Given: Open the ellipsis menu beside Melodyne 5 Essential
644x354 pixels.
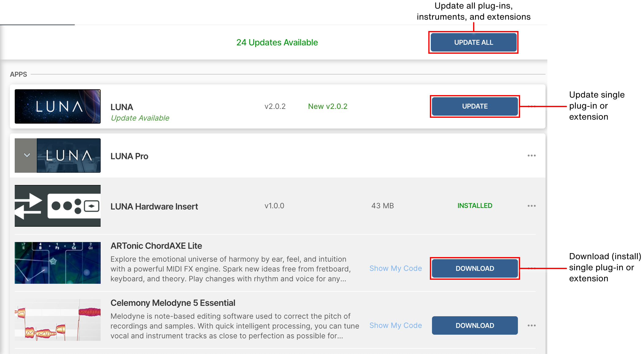Looking at the screenshot, I should point(532,325).
